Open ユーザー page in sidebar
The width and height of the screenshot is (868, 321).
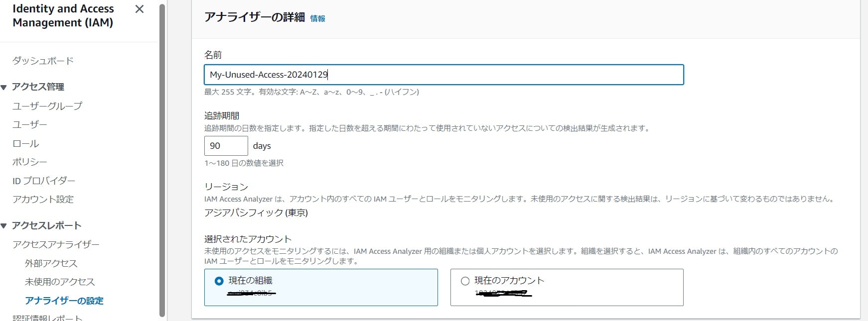click(30, 124)
